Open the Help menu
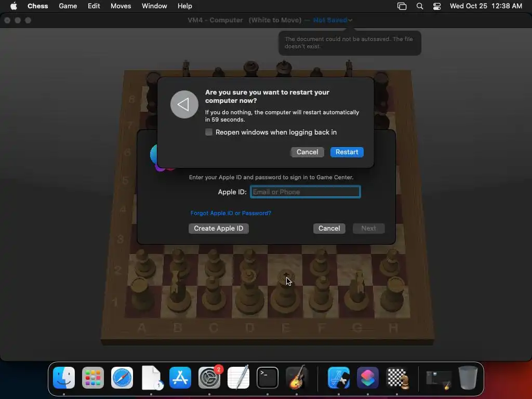This screenshot has height=399, width=532. [x=185, y=6]
